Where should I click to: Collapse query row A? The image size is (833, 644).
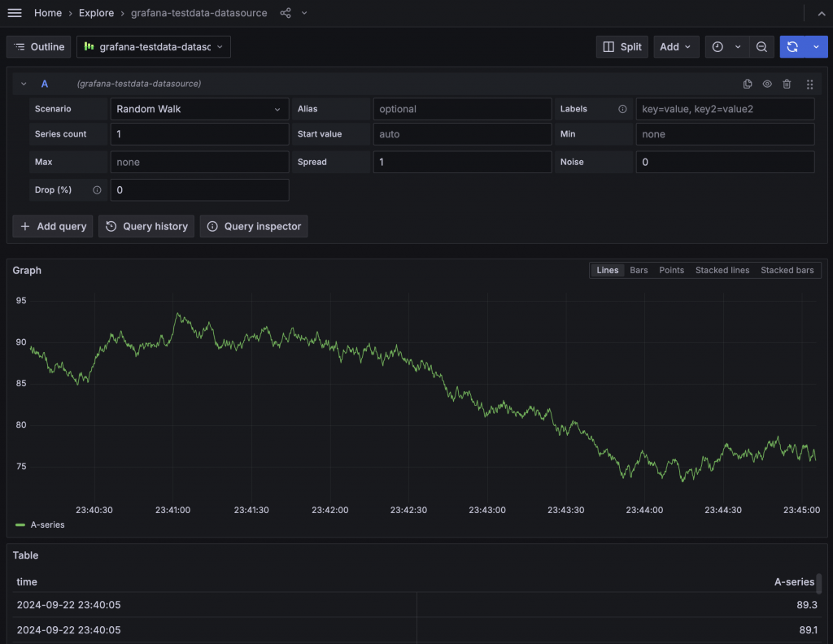click(x=24, y=84)
